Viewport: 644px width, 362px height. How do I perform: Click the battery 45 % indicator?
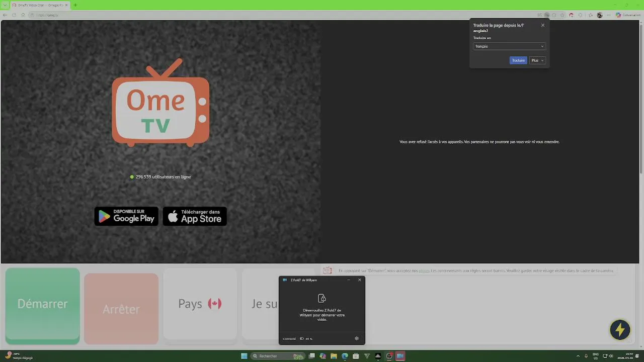point(306,338)
